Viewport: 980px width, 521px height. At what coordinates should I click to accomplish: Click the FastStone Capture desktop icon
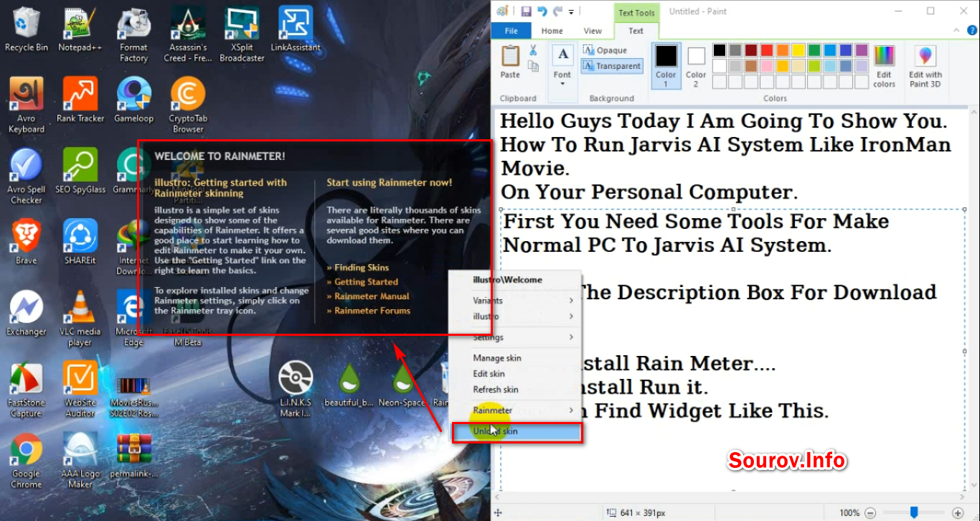point(27,390)
